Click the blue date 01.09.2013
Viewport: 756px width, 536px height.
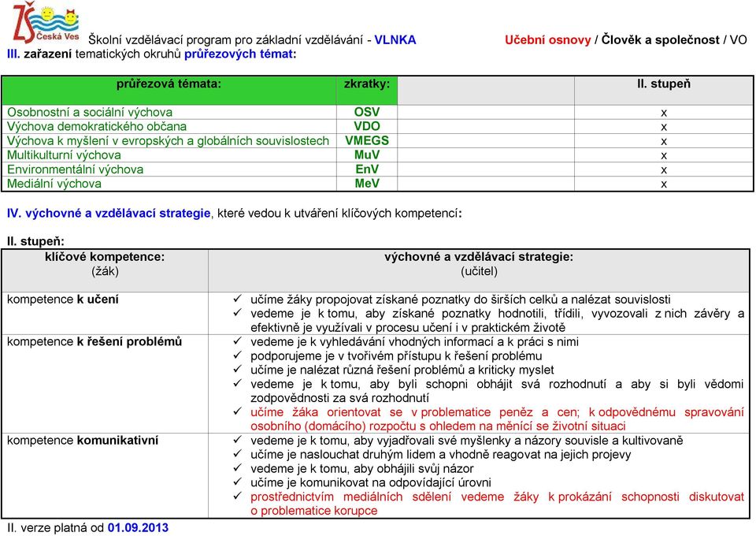(138, 528)
